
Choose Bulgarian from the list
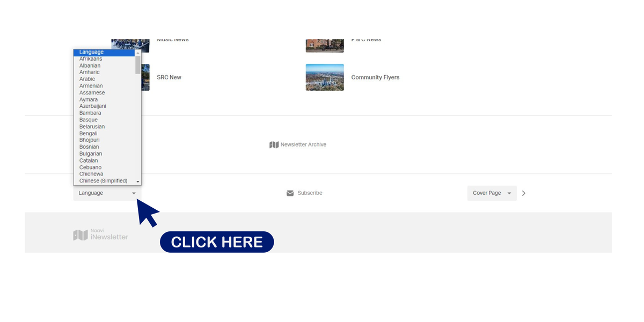[x=104, y=154]
